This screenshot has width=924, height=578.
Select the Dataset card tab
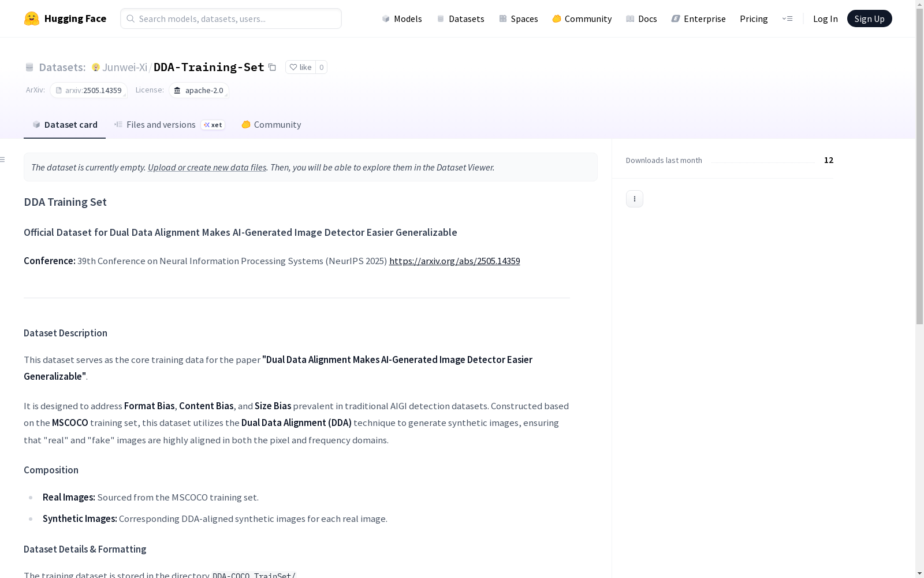(65, 125)
